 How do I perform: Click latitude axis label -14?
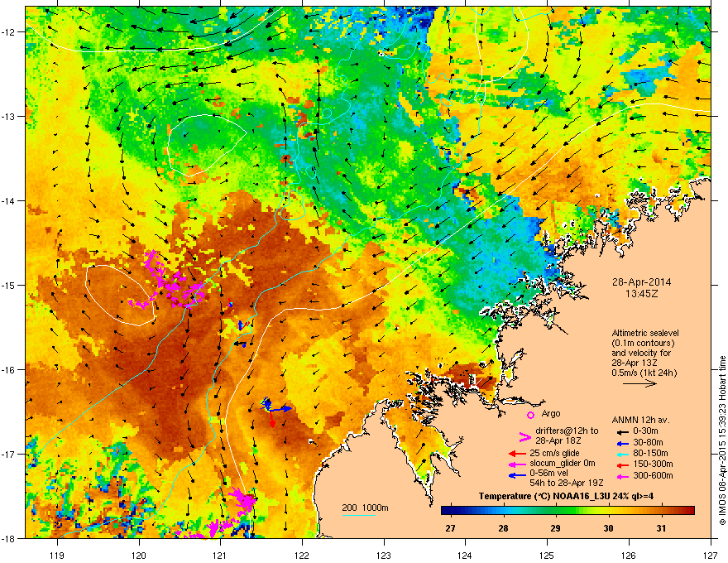coord(8,200)
